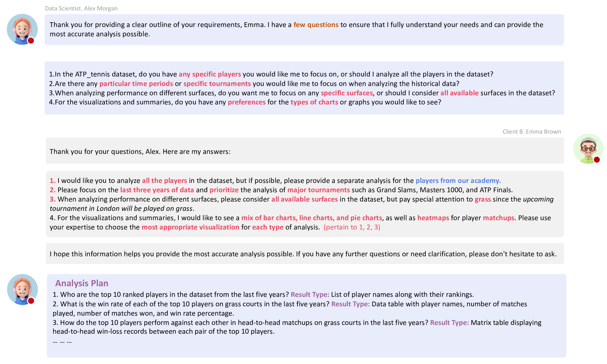Click red status dot on bottom avatar
The width and height of the screenshot is (607, 364).
tap(31, 300)
